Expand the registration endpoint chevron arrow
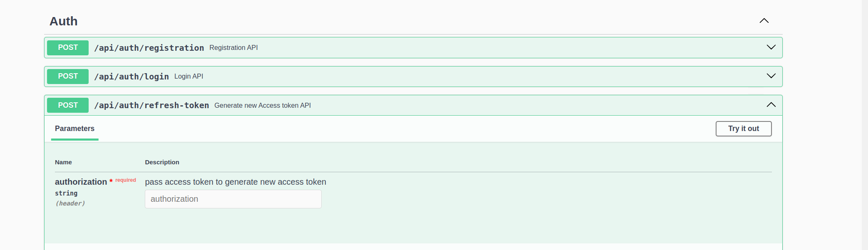The image size is (868, 250). 771,47
